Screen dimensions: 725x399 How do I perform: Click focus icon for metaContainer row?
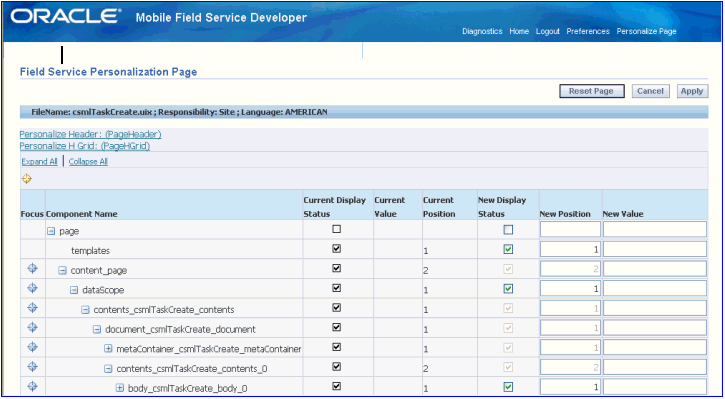(32, 346)
